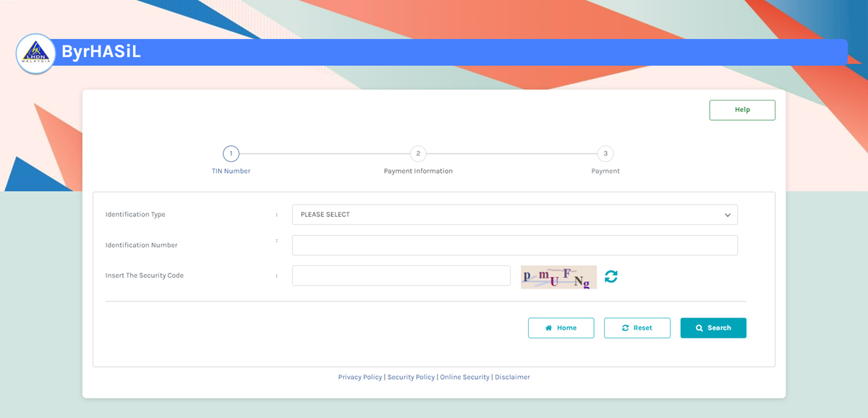Viewport: 868px width, 418px height.
Task: Click the Search button
Action: 712,328
